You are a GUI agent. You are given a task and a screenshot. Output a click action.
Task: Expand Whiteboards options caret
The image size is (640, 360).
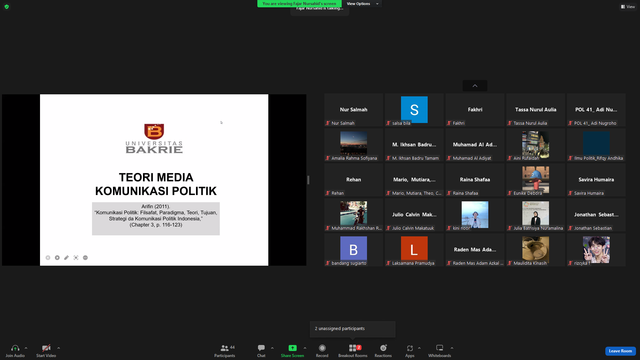pyautogui.click(x=452, y=348)
